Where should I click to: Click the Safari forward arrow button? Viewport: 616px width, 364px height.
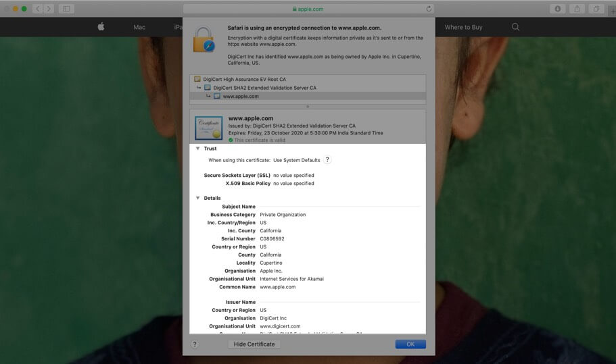[49, 9]
